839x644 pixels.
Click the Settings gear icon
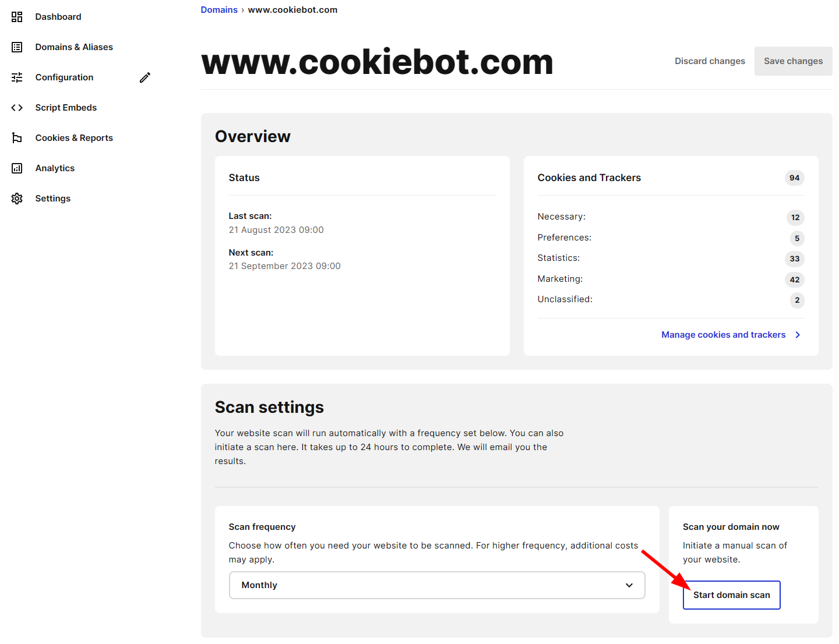(17, 199)
